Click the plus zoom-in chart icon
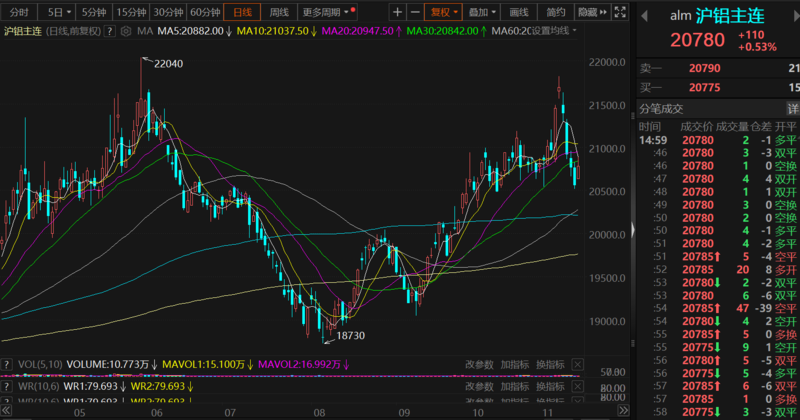800x420 pixels. click(398, 13)
